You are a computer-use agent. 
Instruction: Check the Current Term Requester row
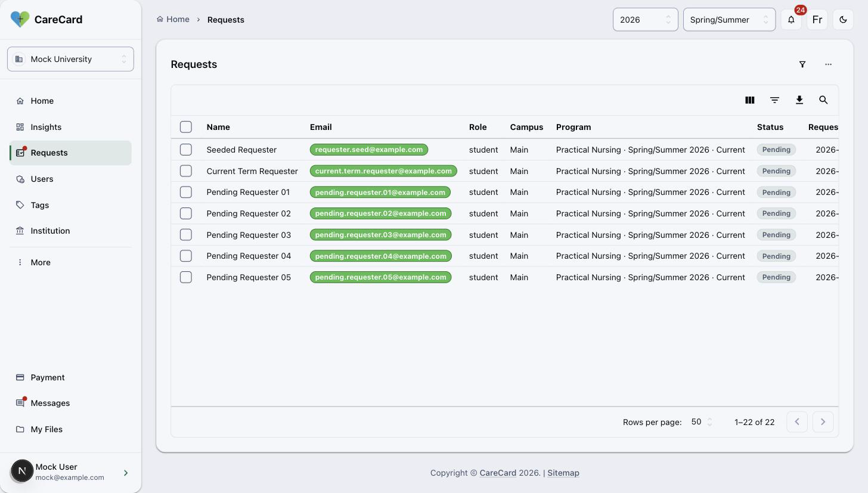coord(186,171)
